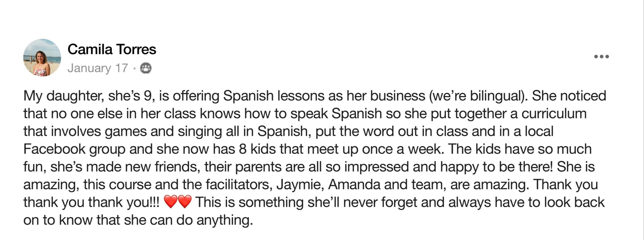This screenshot has width=644, height=240.
Task: Open Camila Torres's profile picture
Action: (42, 57)
